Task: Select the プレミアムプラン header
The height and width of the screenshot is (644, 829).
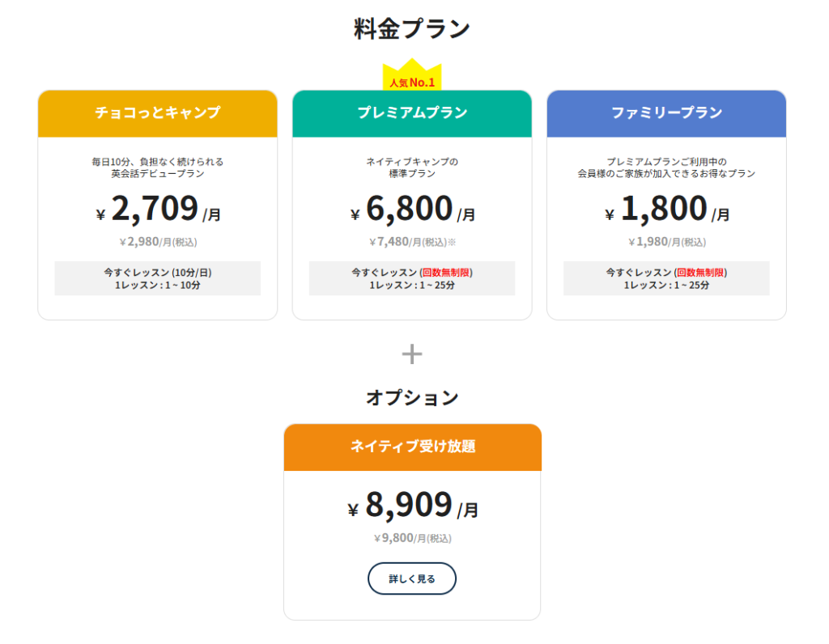Action: click(412, 113)
